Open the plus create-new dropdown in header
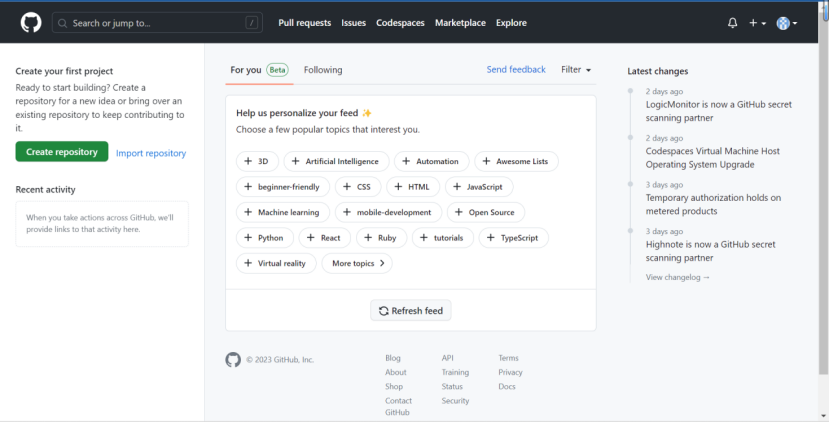Image resolution: width=830 pixels, height=423 pixels. (757, 23)
